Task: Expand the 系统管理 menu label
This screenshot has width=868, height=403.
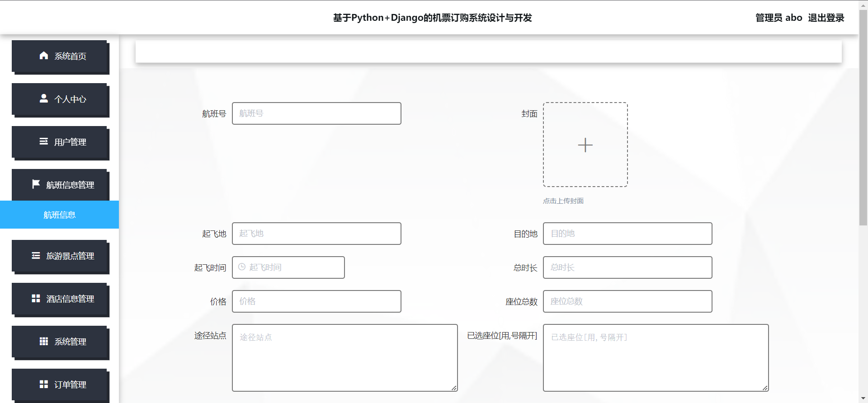Action: 71,342
